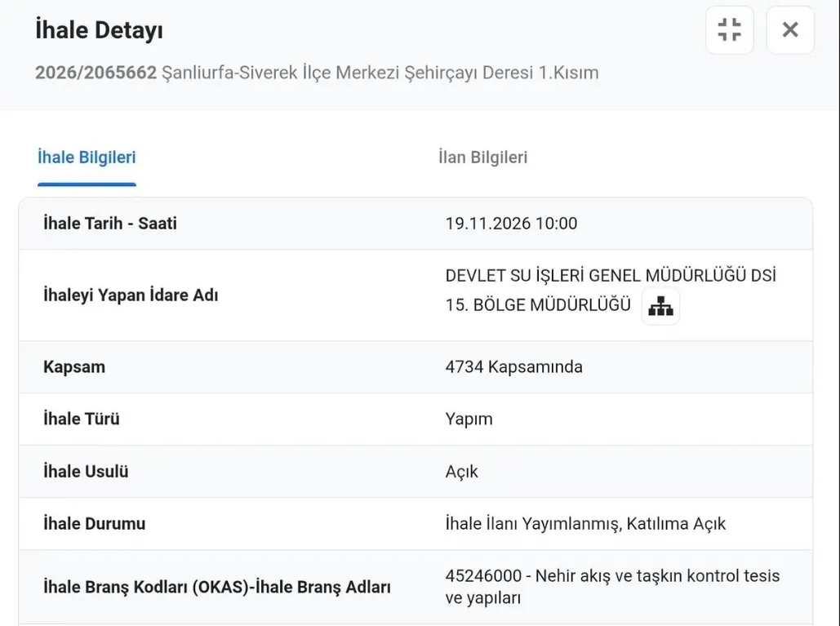This screenshot has width=840, height=626.
Task: Click the Kapsam row label
Action: 74,366
